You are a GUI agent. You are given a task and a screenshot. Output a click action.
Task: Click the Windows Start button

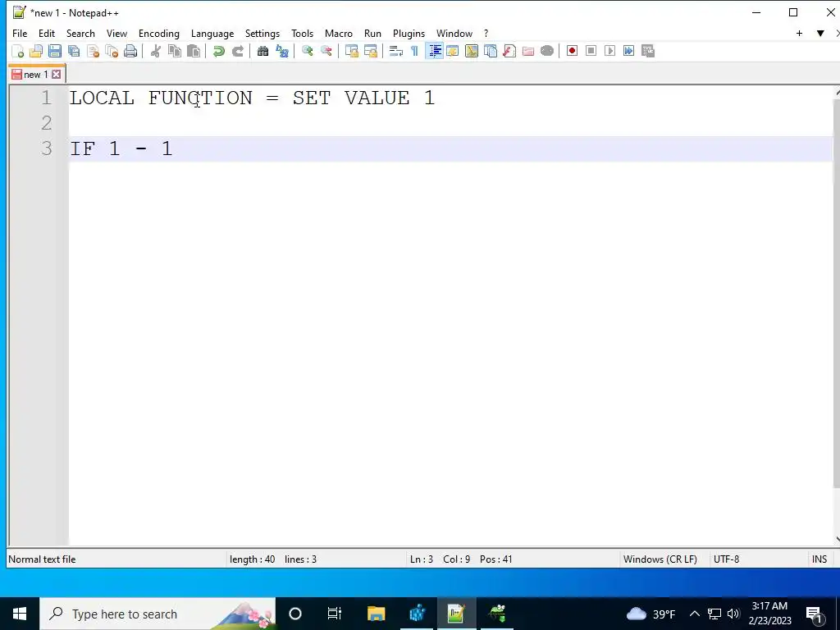click(20, 614)
